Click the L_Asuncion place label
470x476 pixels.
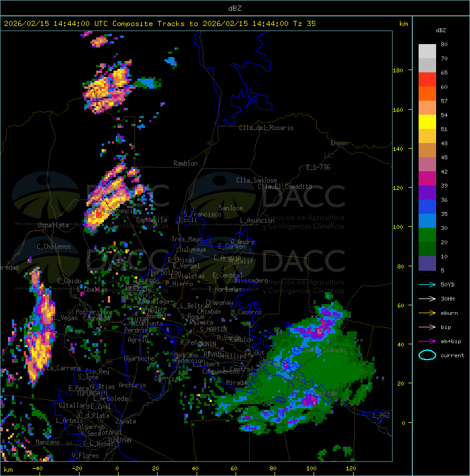coord(257,220)
